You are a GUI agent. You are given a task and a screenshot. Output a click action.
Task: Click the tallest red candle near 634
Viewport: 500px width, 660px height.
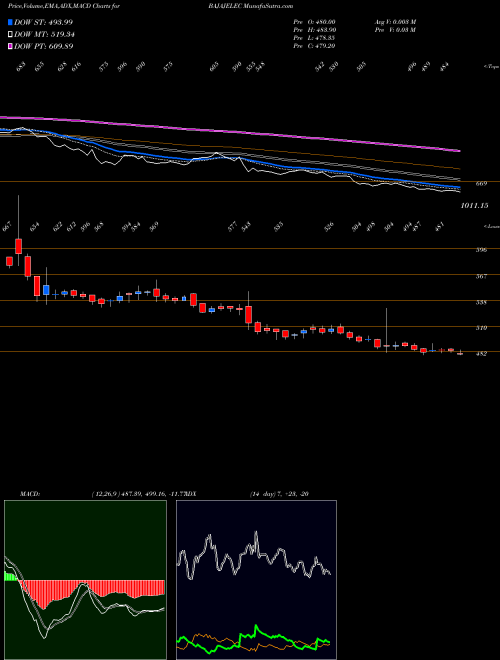[28, 266]
